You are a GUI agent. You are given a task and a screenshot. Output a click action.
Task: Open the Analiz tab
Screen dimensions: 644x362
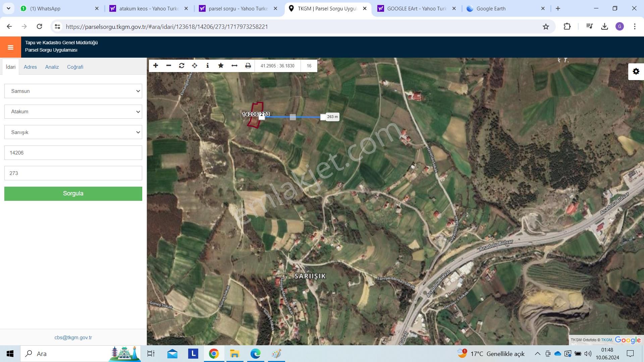[52, 67]
